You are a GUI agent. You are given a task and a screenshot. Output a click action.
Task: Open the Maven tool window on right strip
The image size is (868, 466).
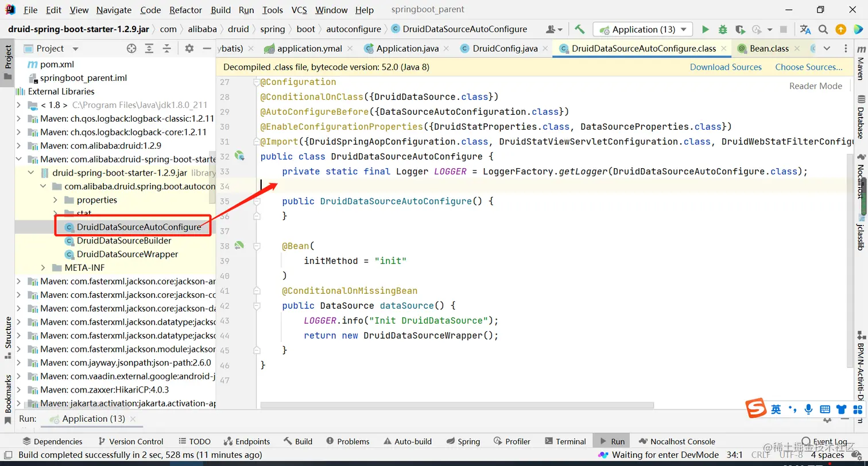coord(861,63)
